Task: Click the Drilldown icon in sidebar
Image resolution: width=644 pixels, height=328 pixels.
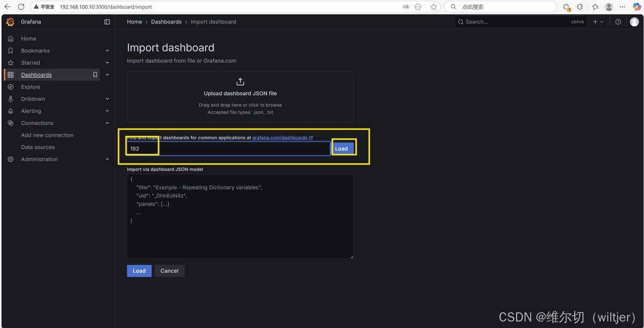Action: coord(10,99)
